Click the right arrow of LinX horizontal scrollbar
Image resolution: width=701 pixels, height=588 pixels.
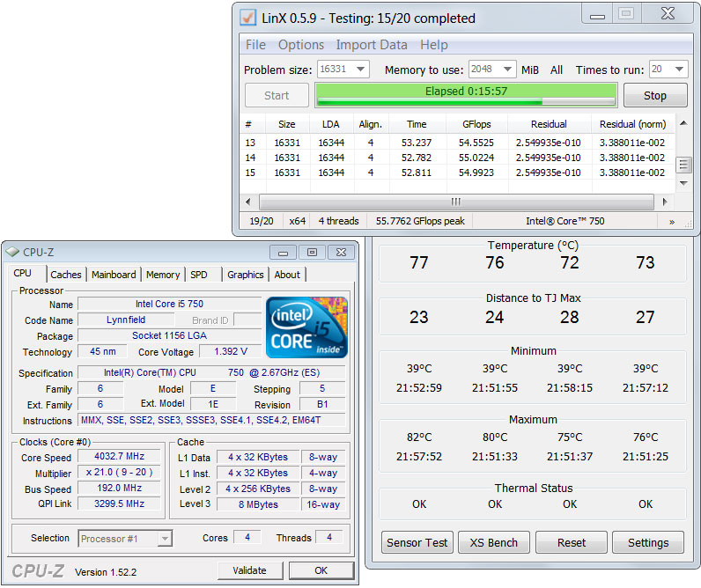tap(665, 202)
